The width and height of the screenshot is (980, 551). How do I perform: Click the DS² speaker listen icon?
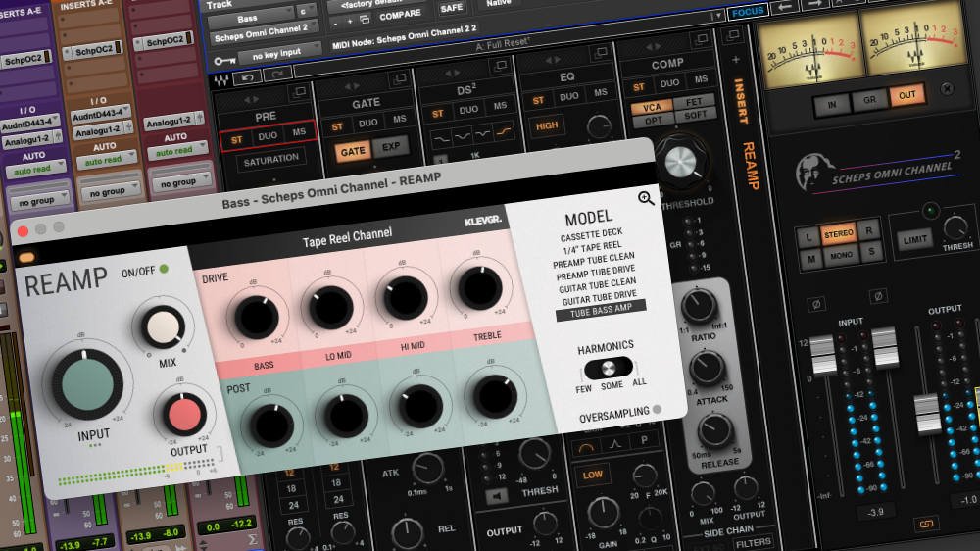[x=497, y=497]
